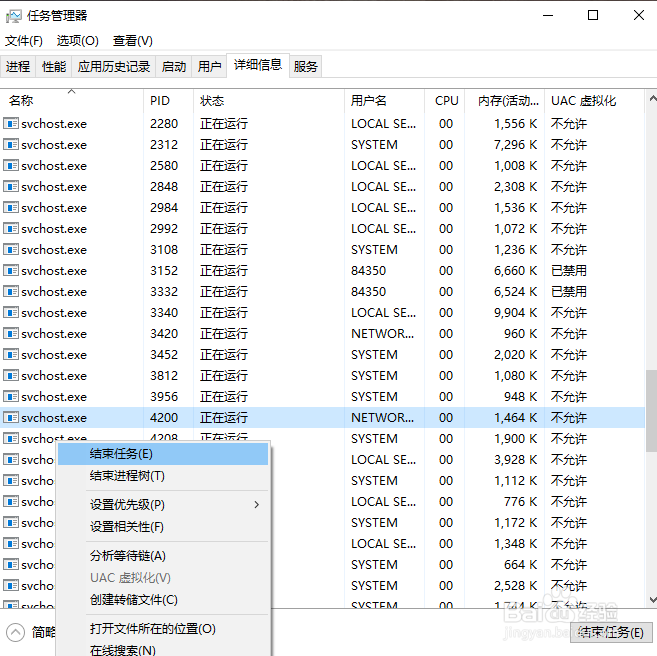Screen dimensions: 657x656
Task: Select user name 84350 for PID 3152
Action: point(368,271)
